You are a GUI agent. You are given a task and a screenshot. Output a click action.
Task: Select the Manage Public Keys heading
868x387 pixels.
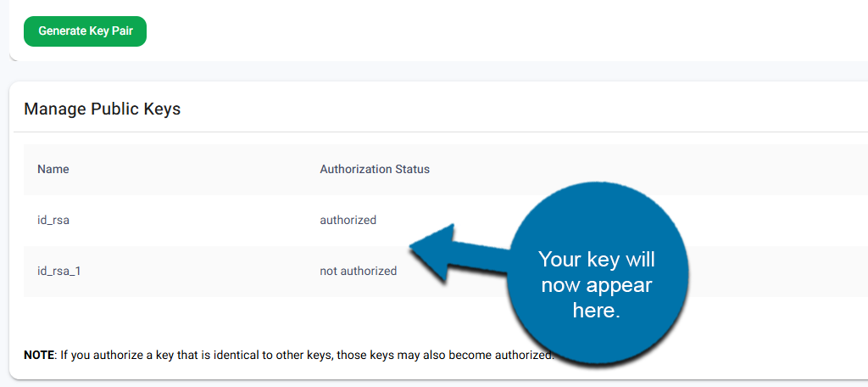[x=102, y=109]
